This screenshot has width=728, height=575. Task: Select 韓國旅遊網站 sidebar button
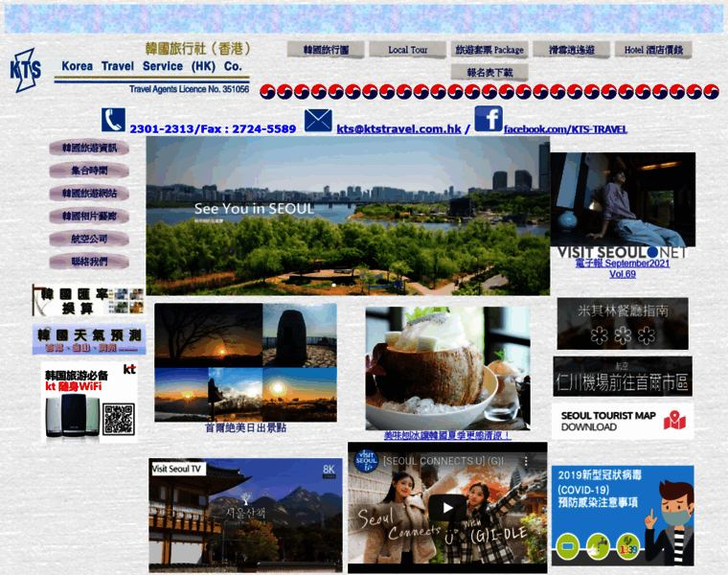(x=89, y=194)
